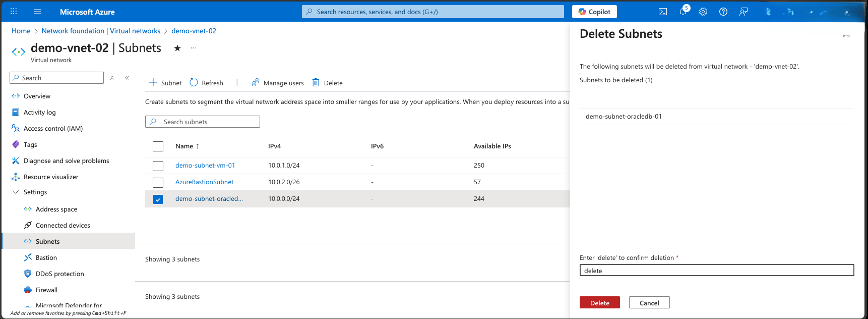Image resolution: width=868 pixels, height=319 pixels.
Task: Uncheck the demo-subnet-oracledb row checkbox
Action: coord(158,199)
